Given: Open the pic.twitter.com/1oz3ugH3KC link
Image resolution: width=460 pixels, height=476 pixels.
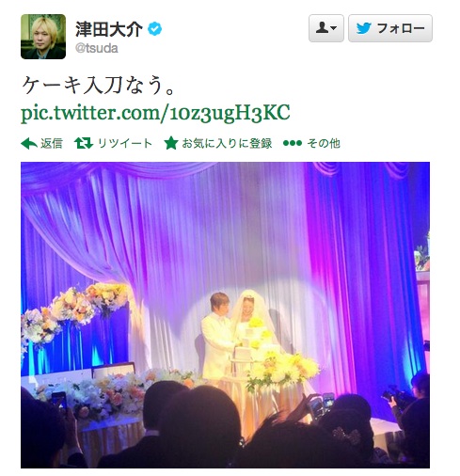Looking at the screenshot, I should (x=155, y=113).
